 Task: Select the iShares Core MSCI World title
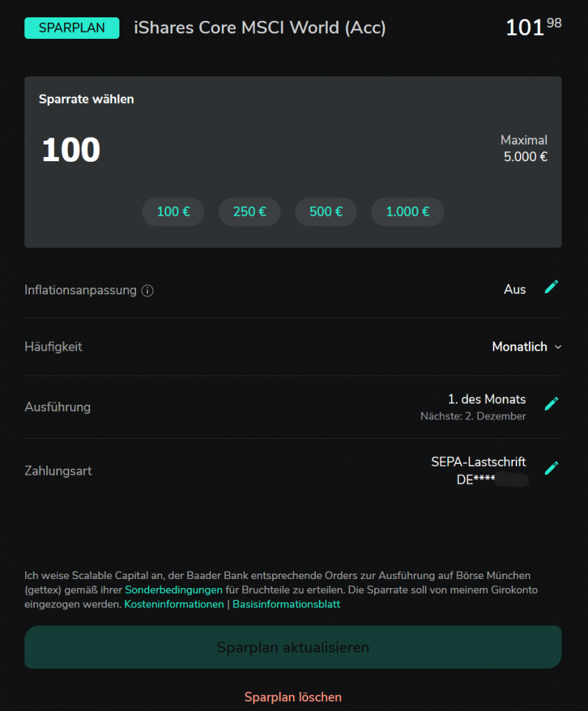click(260, 27)
